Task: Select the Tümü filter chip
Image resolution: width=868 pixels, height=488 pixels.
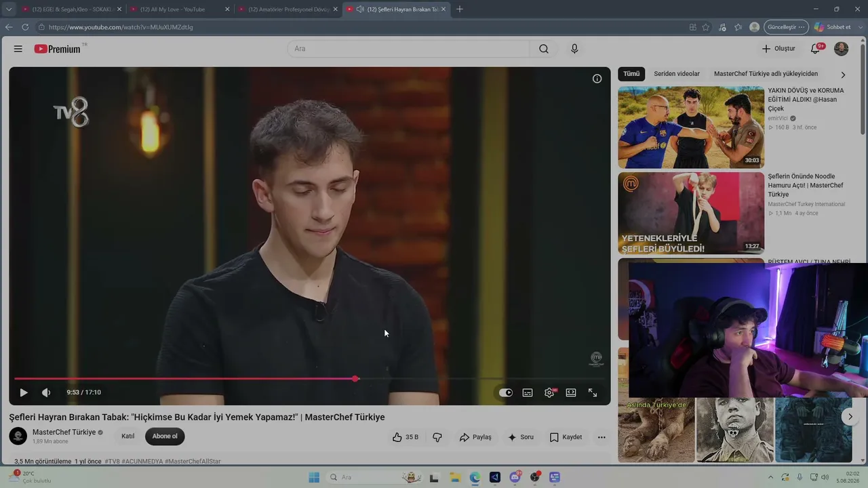Action: point(631,74)
